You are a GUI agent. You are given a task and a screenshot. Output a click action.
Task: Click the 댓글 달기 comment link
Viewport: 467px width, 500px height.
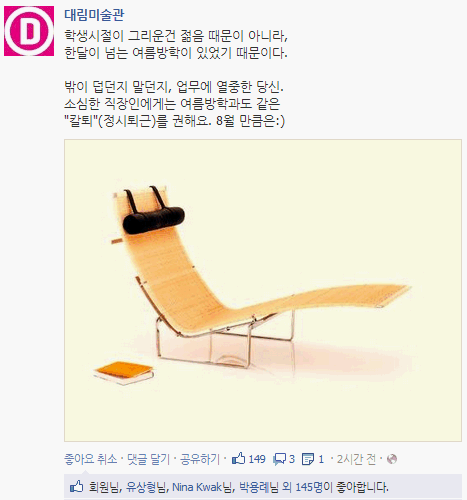click(x=148, y=459)
